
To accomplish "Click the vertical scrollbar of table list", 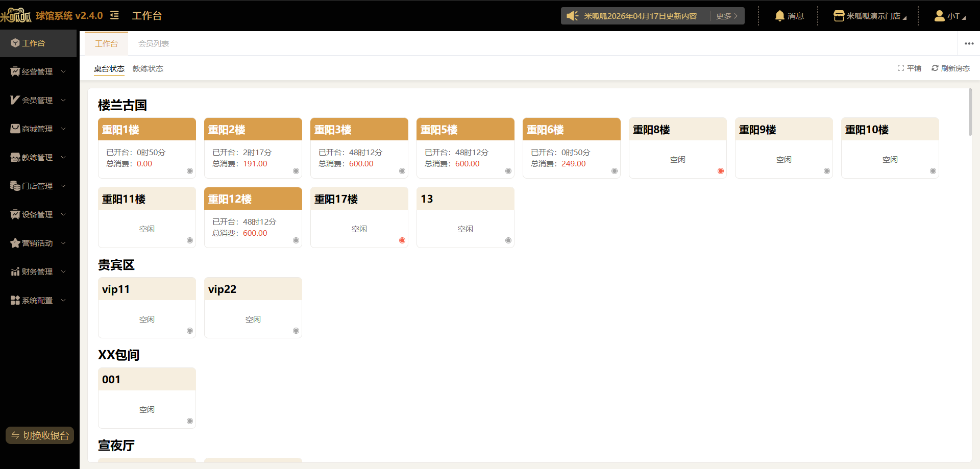I will coord(970,112).
